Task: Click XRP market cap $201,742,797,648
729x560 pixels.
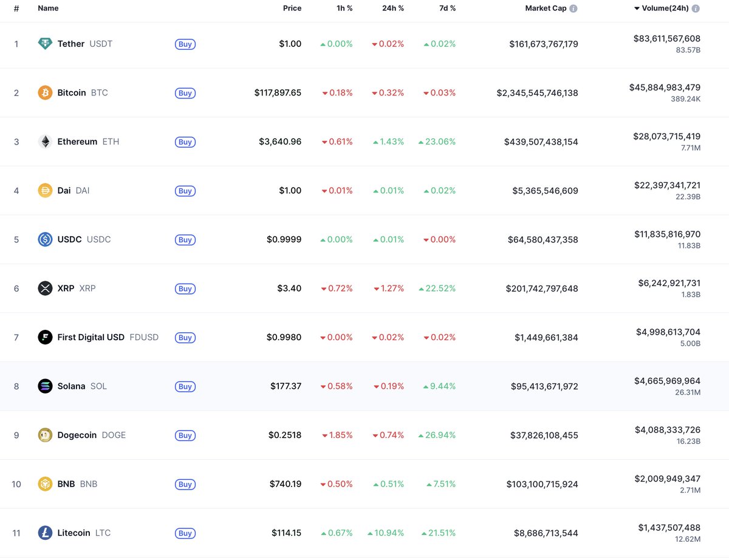Action: click(542, 289)
